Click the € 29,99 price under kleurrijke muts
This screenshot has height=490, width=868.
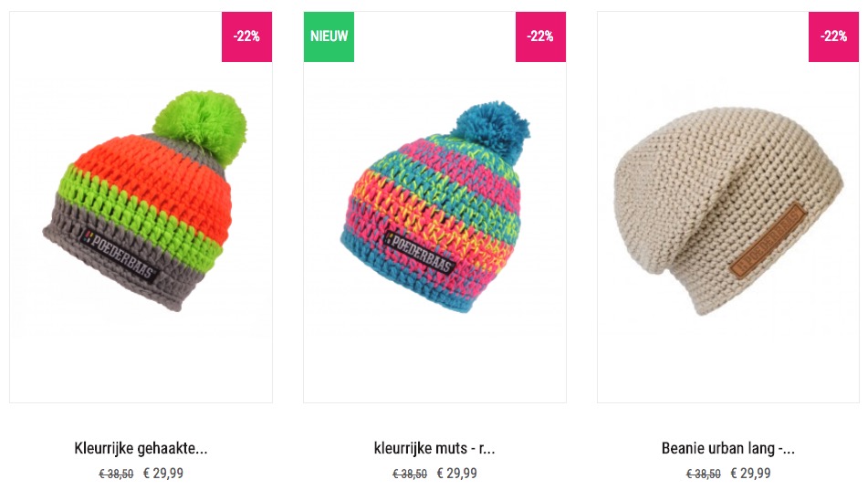(x=456, y=474)
